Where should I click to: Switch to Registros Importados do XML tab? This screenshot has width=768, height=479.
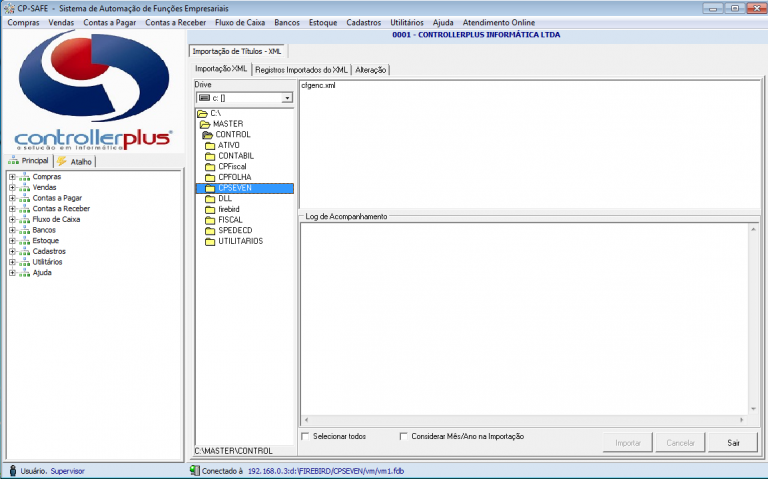(301, 70)
